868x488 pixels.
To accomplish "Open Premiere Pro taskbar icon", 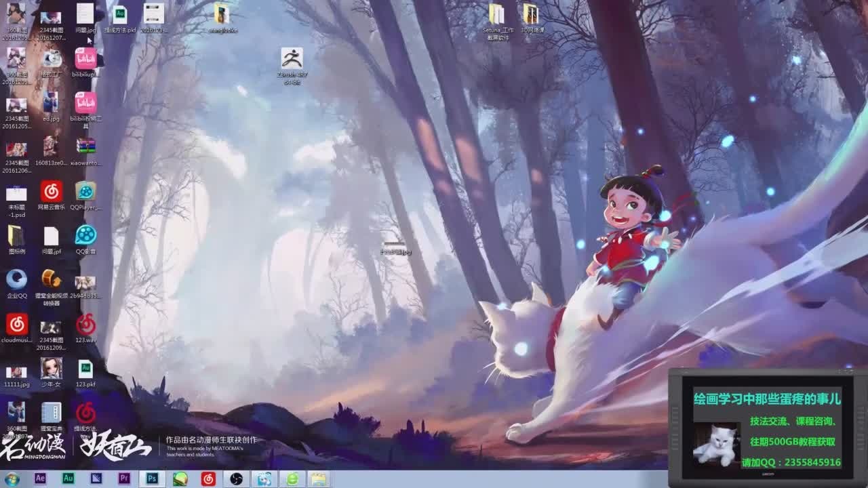I will click(124, 479).
